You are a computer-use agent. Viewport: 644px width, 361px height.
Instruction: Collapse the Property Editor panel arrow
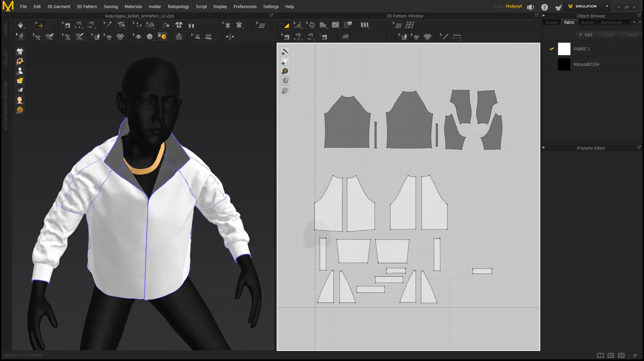[544, 148]
